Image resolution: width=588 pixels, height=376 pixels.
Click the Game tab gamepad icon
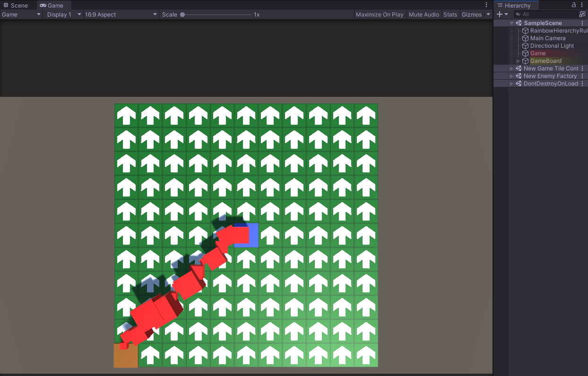43,5
